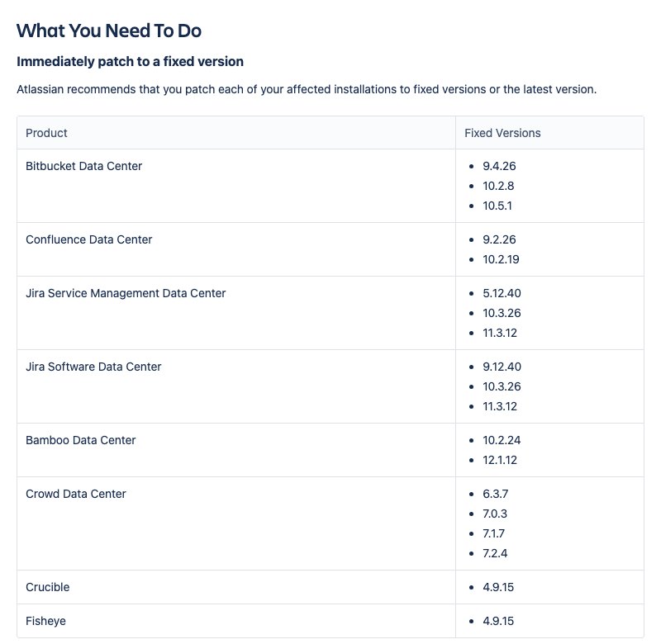Viewport: 661px width, 644px height.
Task: Click Confluence fixed version 9.2.26
Action: coord(499,239)
